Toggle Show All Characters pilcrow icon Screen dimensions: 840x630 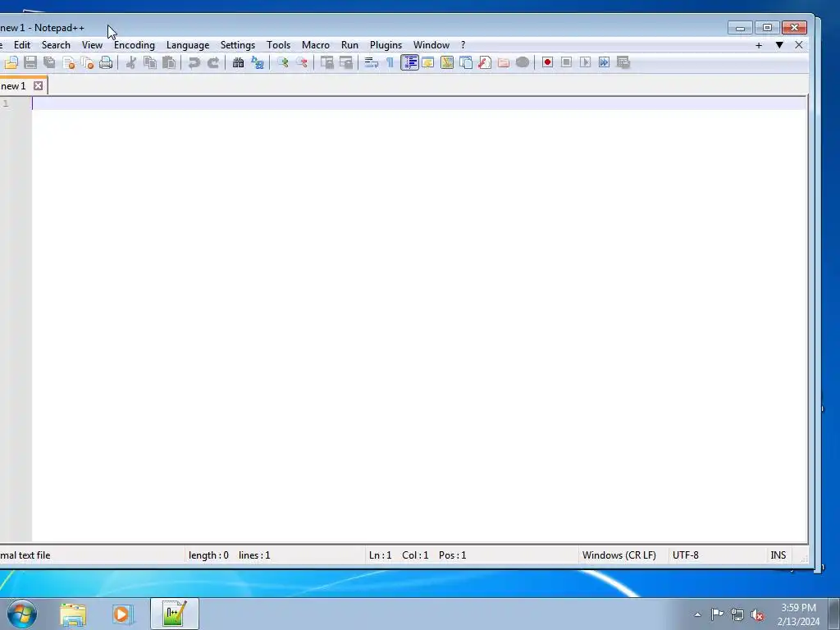(390, 62)
